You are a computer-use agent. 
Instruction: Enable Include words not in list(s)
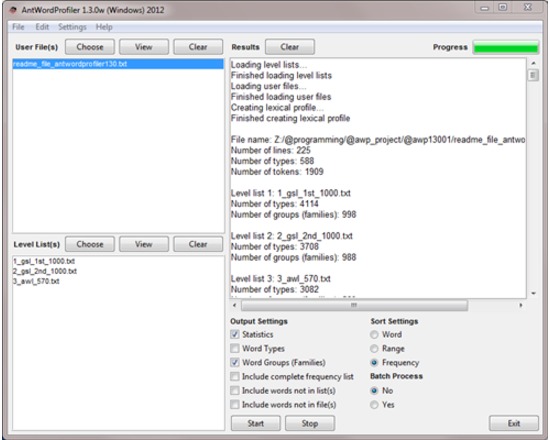click(x=235, y=391)
